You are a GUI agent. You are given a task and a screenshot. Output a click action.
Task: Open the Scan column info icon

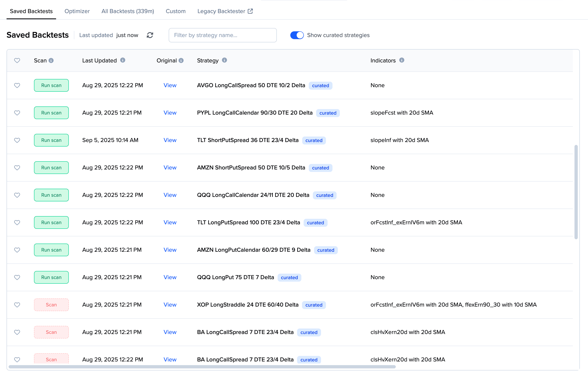[51, 60]
